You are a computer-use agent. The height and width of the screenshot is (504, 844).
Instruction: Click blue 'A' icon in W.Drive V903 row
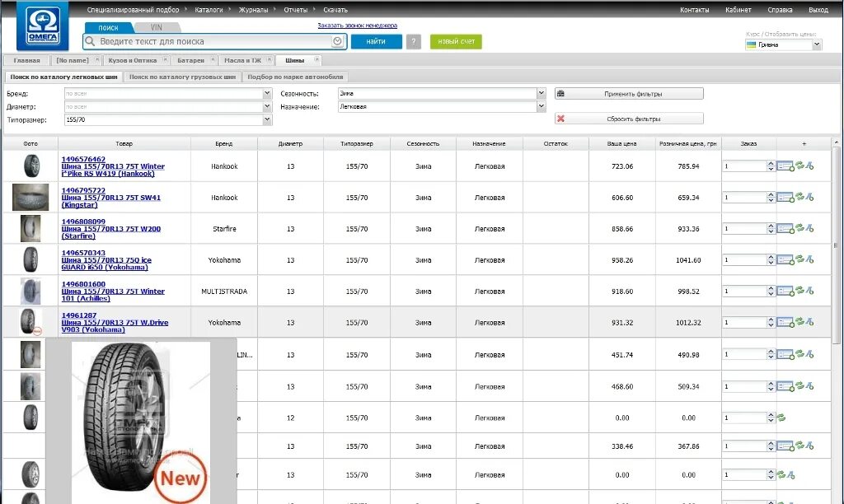pyautogui.click(x=809, y=322)
